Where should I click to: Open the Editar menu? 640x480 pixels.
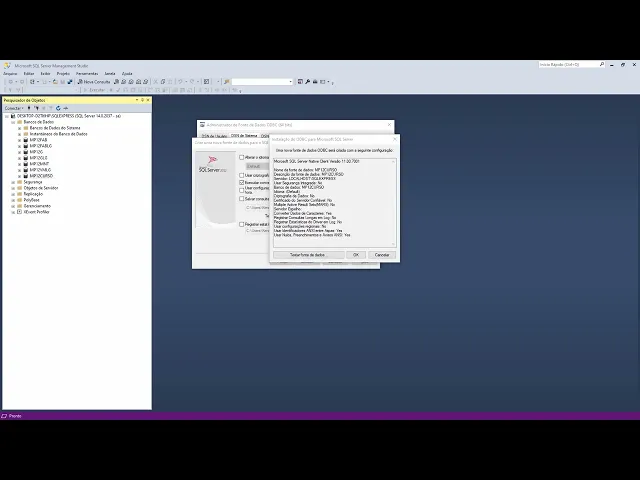[x=29, y=73]
